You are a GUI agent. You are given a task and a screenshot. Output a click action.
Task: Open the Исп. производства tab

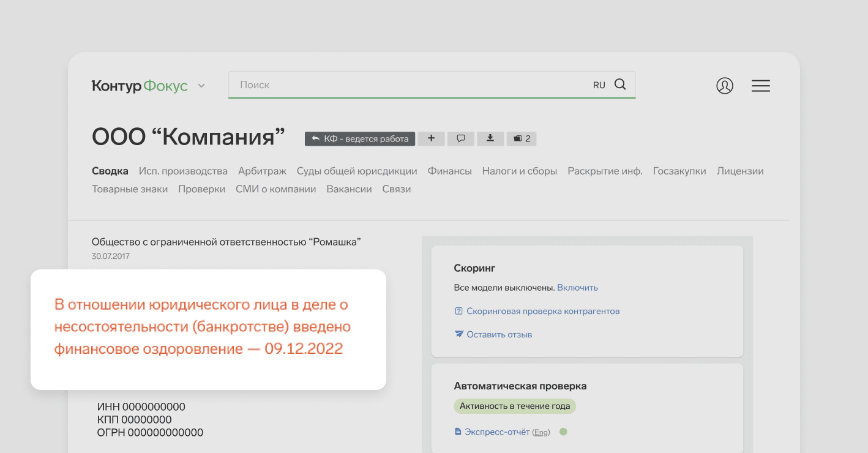pos(183,171)
